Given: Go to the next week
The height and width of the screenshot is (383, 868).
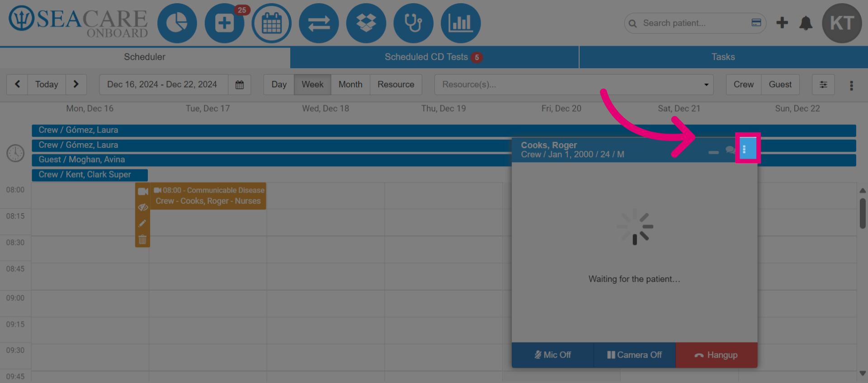Looking at the screenshot, I should [x=76, y=84].
